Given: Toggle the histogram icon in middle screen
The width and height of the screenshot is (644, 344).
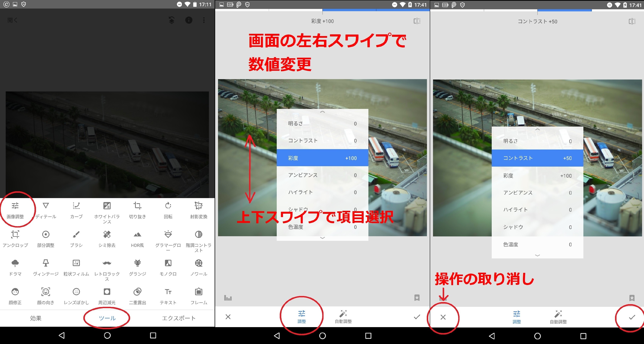Looking at the screenshot, I should click(x=228, y=298).
